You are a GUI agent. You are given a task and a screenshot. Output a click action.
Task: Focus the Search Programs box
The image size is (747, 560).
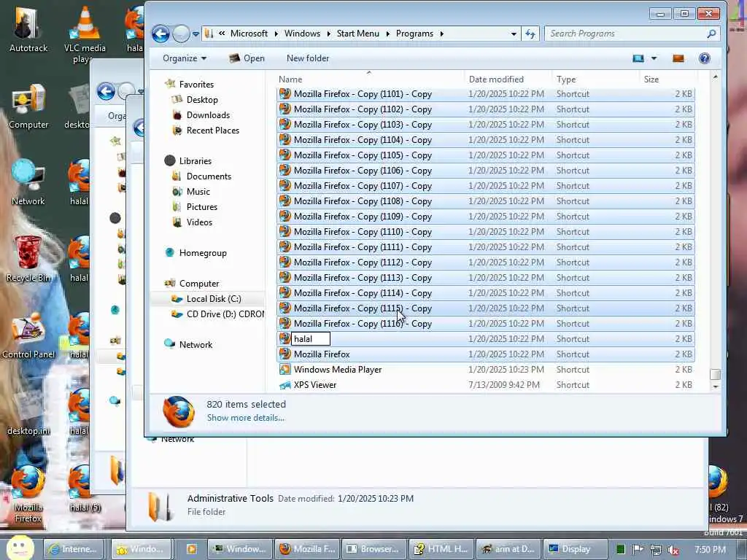(x=626, y=34)
